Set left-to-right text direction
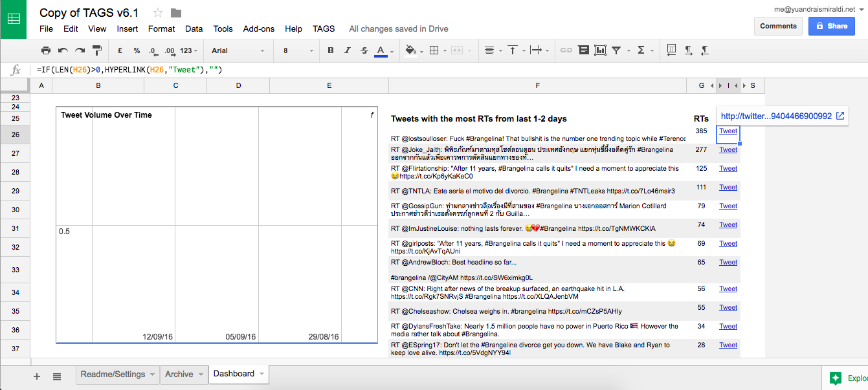The height and width of the screenshot is (390, 868). [688, 50]
